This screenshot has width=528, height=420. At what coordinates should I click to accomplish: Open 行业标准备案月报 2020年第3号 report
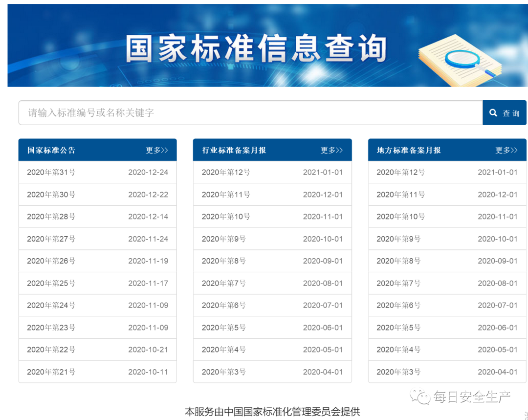point(224,372)
